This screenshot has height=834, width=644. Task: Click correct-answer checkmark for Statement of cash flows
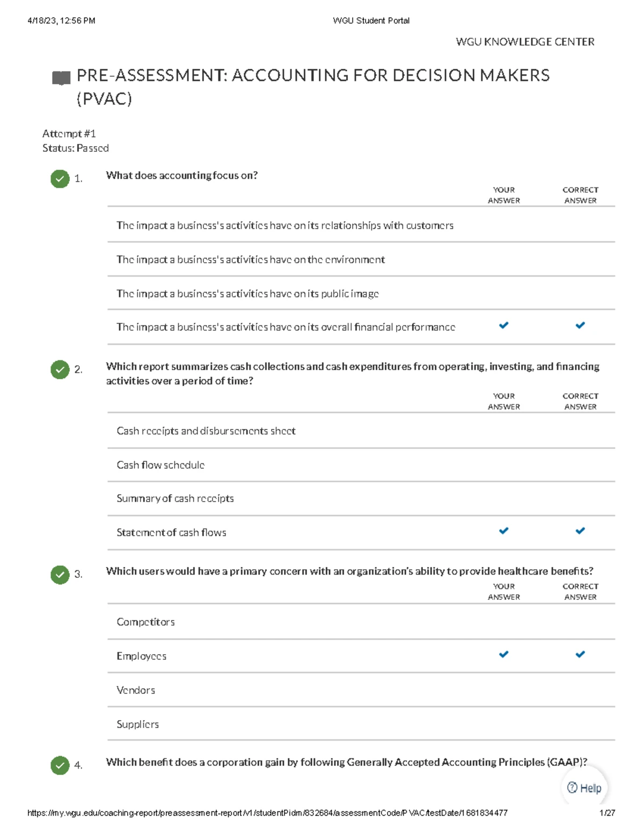coord(580,531)
